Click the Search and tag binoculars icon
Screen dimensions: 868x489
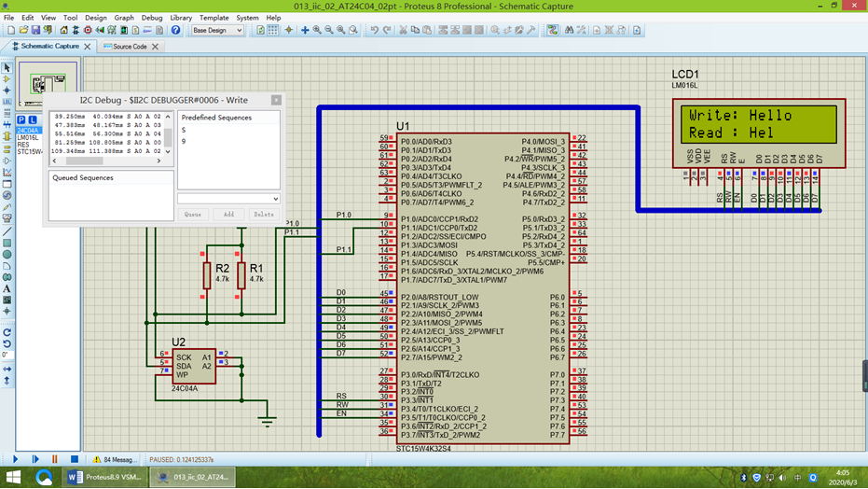569,31
